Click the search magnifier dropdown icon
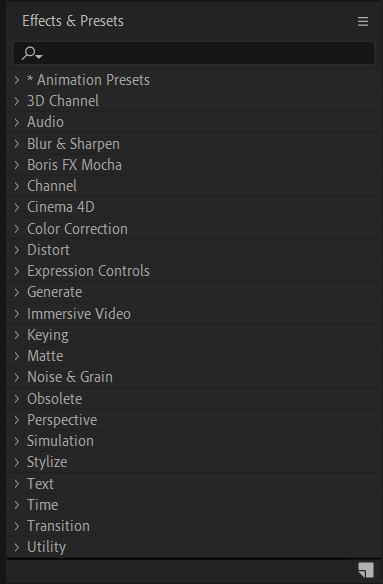This screenshot has height=584, width=383. (x=32, y=53)
